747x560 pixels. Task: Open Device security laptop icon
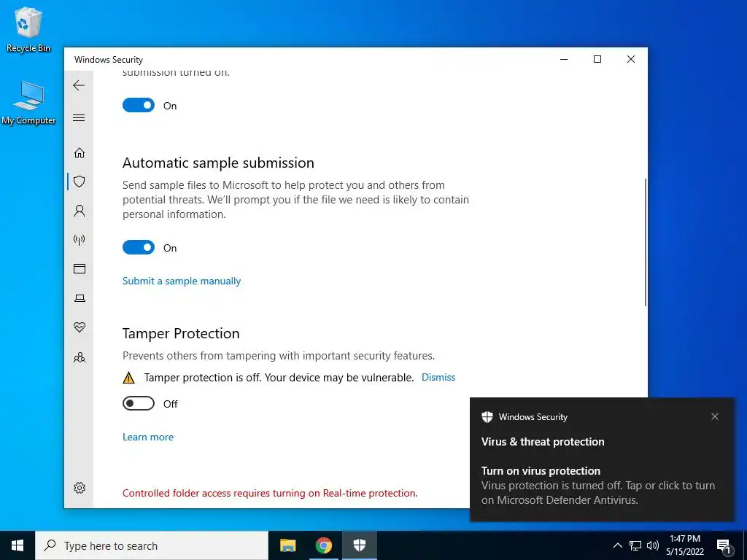(80, 298)
